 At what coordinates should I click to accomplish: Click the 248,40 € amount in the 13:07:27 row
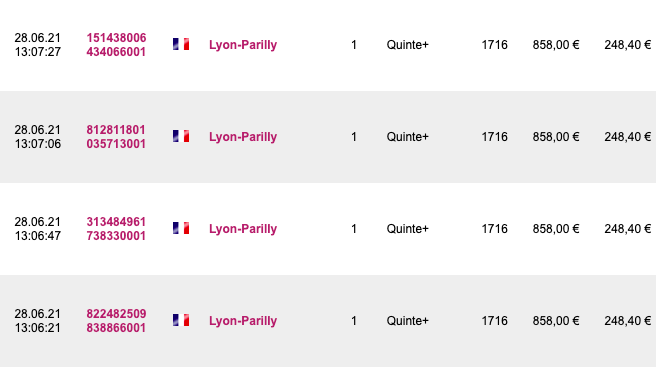628,45
